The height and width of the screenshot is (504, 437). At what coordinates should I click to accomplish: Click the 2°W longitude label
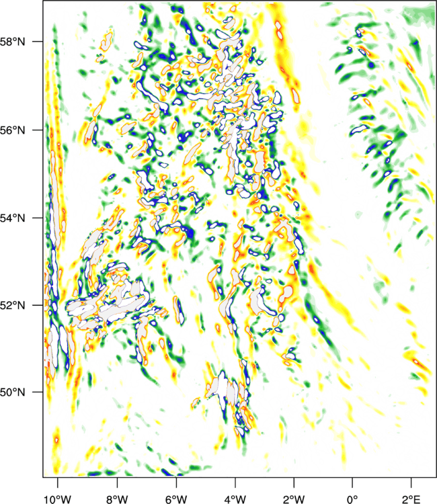(x=294, y=499)
